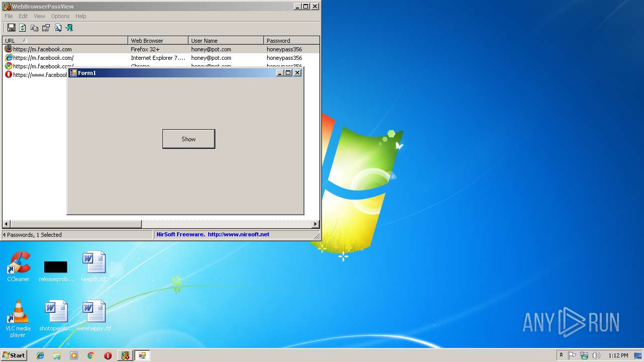Screen dimensions: 644x362
Task: Open Windows Media Player from the taskbar
Action: [74, 355]
